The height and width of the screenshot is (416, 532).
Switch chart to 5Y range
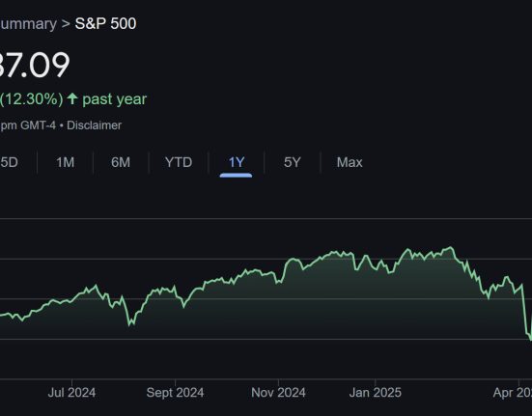[x=293, y=162]
